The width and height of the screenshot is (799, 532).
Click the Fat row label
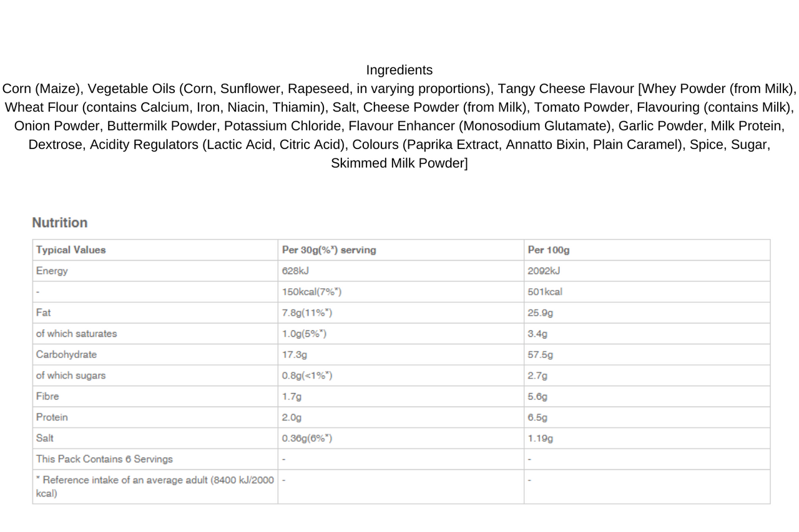point(43,313)
